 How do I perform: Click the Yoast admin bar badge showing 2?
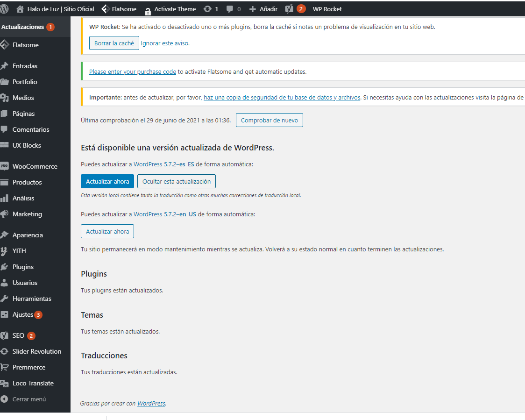[x=301, y=9]
